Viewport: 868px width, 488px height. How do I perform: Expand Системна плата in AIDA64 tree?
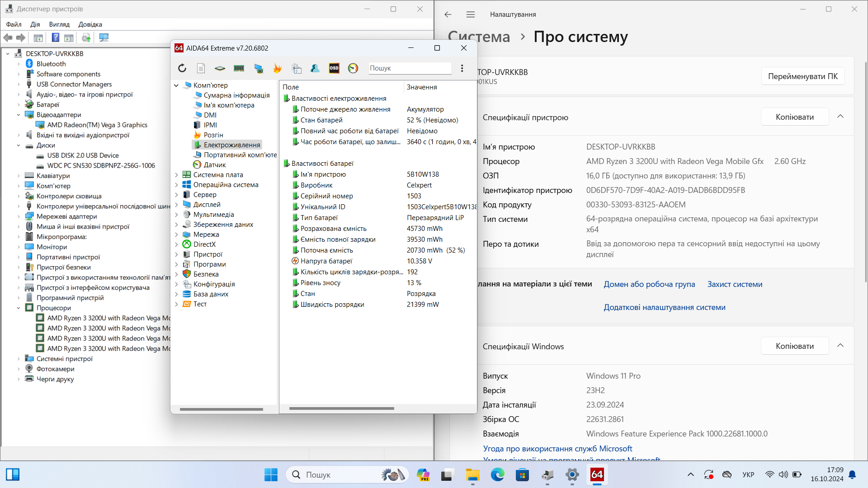pos(176,175)
